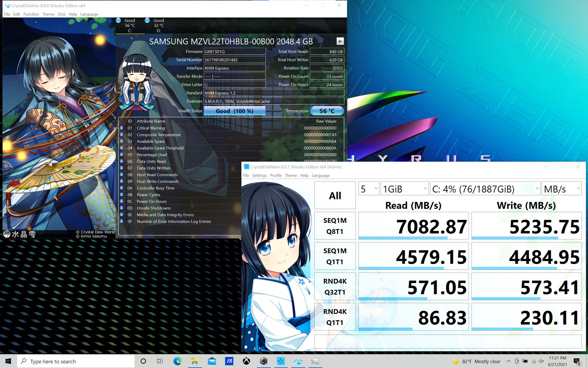Image resolution: width=588 pixels, height=368 pixels.
Task: Click the Cortana circle icon
Action: (143, 361)
